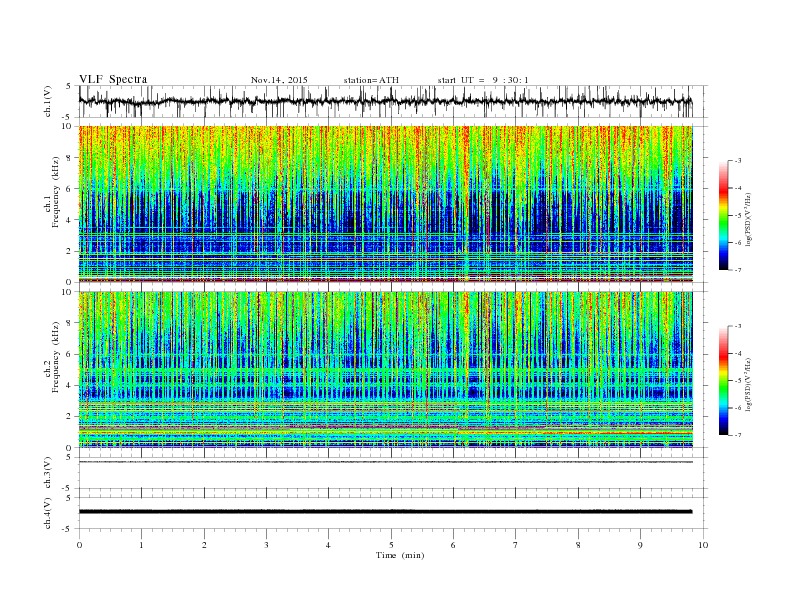Select the "start UT = 9 :30: 1" text
Viewport: 792px width, 612px height.
tap(483, 80)
